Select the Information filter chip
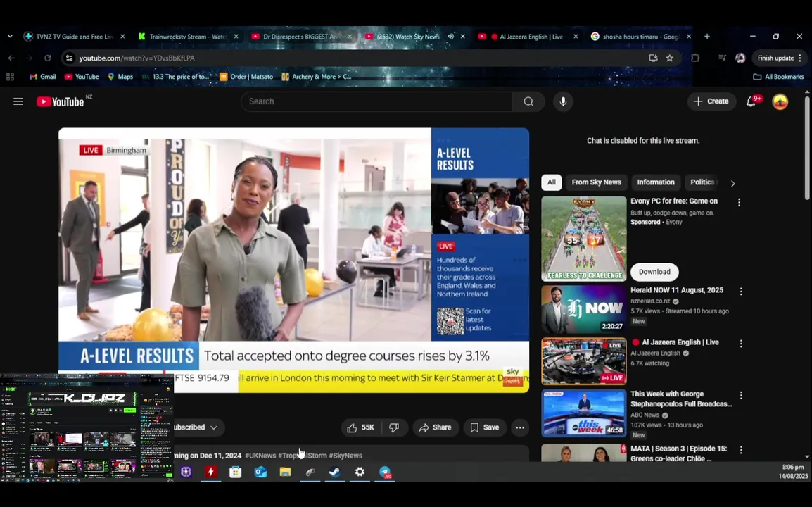812x507 pixels. point(656,182)
